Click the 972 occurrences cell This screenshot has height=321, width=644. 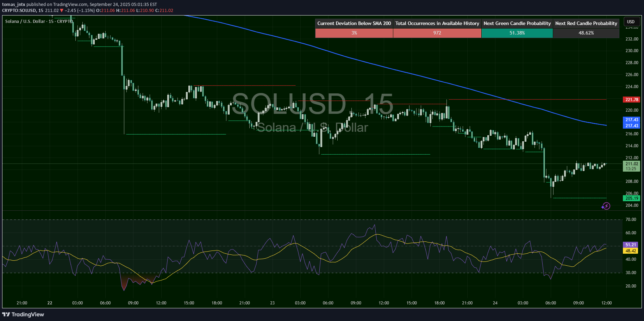[x=437, y=33]
